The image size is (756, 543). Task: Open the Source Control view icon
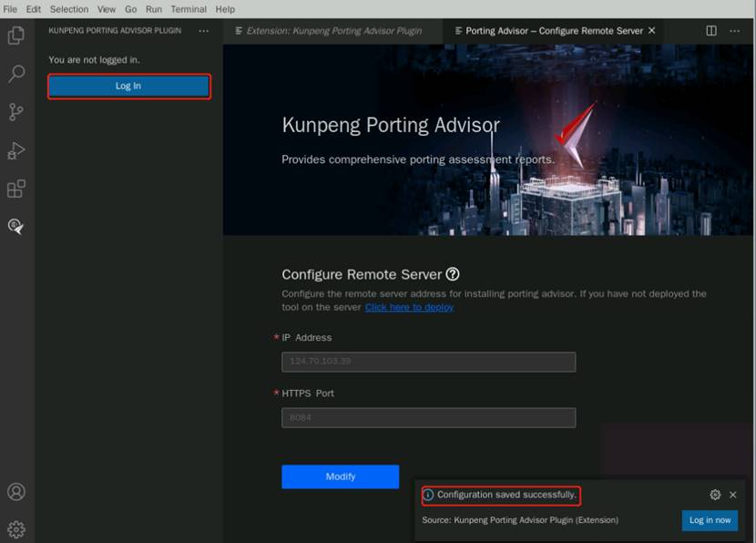point(16,112)
